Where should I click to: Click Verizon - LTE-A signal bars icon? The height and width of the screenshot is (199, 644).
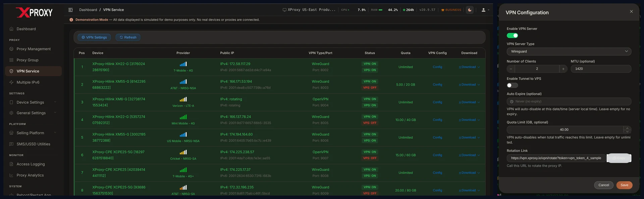pos(183,99)
